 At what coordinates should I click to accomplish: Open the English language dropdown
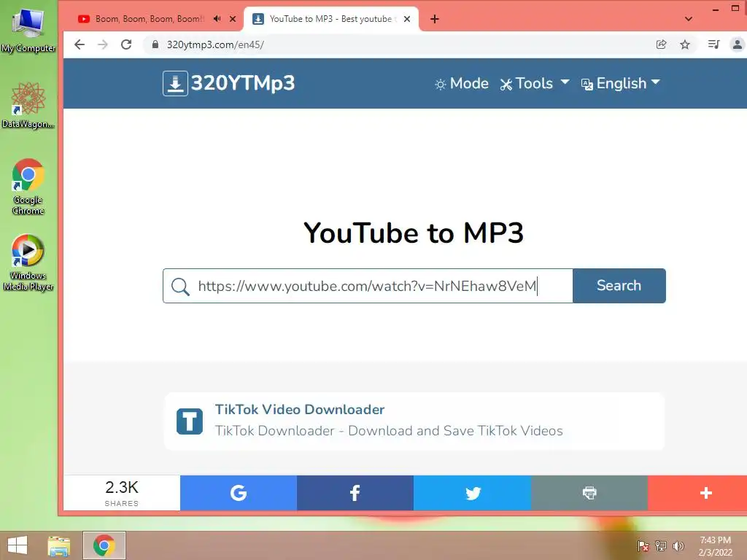621,84
